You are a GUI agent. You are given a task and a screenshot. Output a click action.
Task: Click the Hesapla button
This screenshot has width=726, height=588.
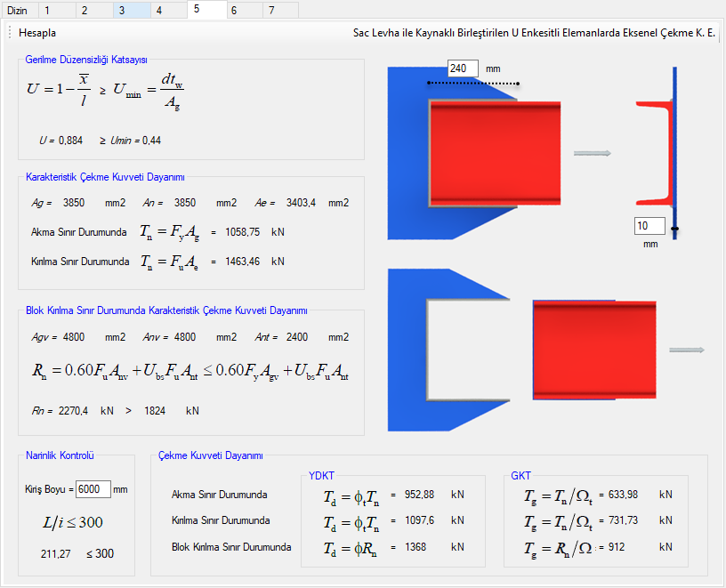click(37, 33)
